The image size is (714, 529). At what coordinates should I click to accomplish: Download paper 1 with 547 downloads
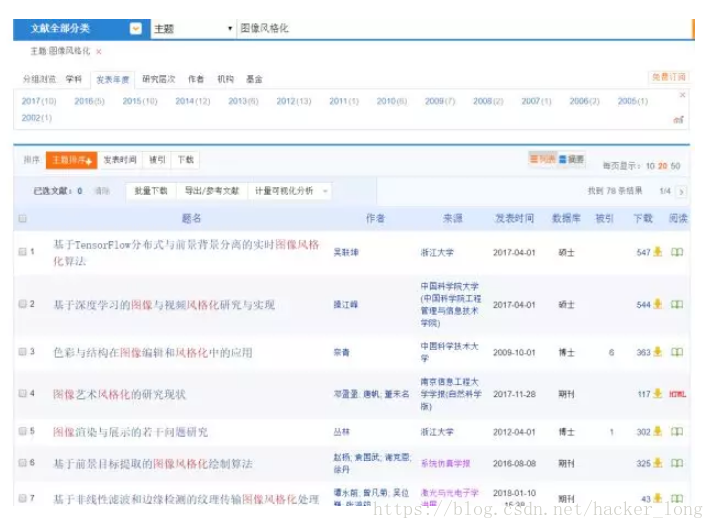pyautogui.click(x=658, y=251)
